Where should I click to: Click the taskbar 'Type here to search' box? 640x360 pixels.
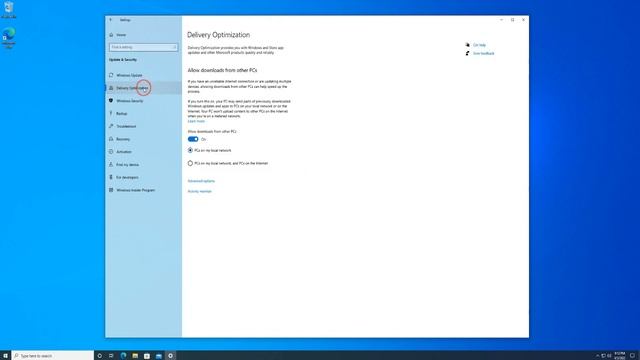click(53, 356)
